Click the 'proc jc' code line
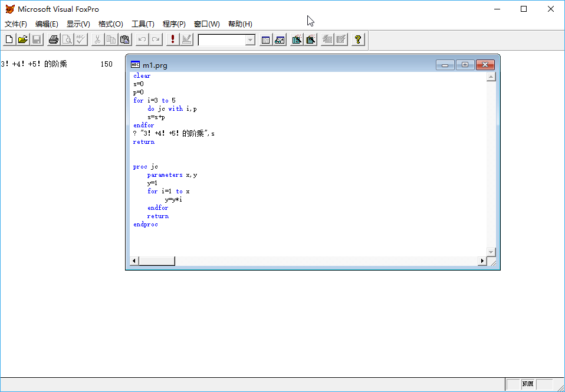 pyautogui.click(x=146, y=166)
